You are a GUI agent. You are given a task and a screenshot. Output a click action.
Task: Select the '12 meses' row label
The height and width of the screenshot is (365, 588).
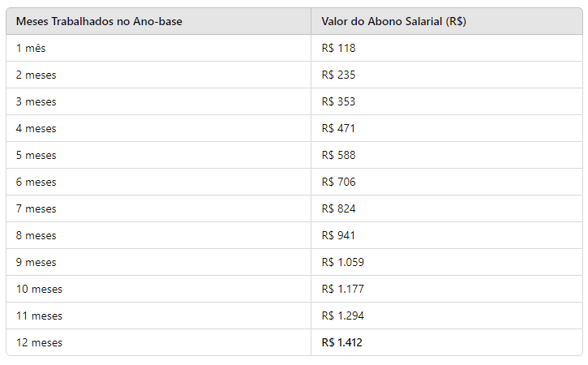39,342
